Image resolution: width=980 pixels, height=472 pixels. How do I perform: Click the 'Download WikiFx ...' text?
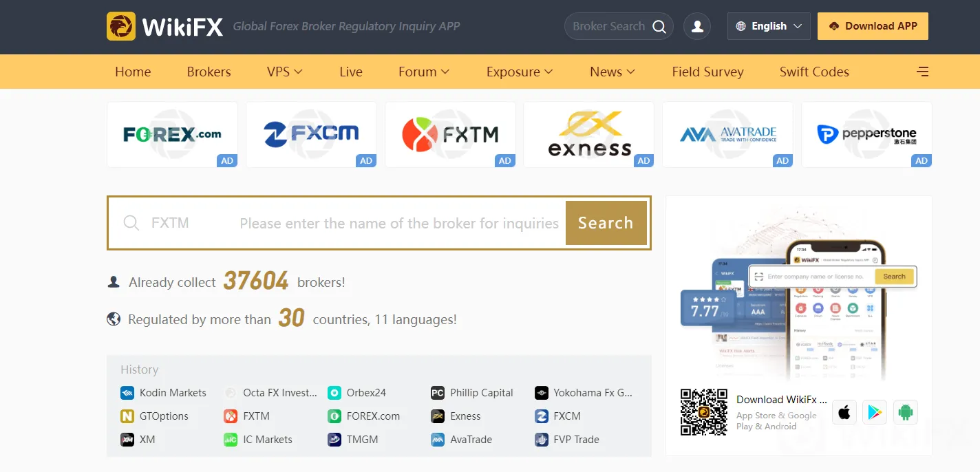pyautogui.click(x=782, y=400)
